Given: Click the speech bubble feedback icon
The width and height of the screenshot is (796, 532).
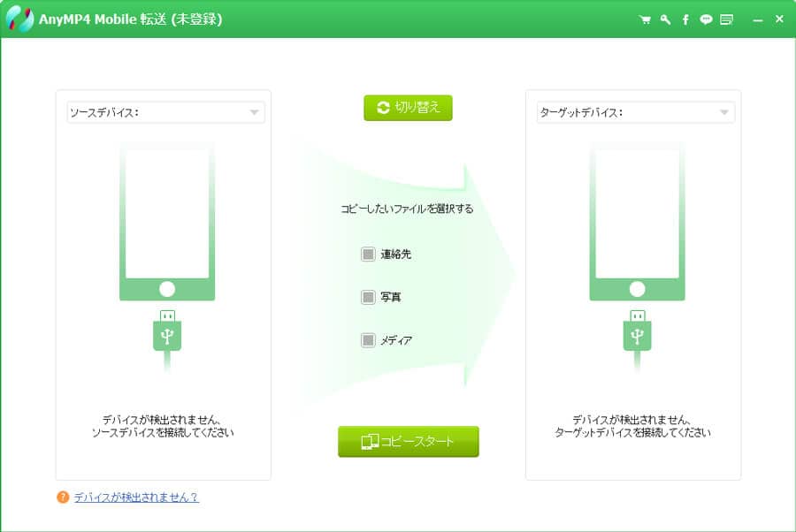Looking at the screenshot, I should pos(706,19).
